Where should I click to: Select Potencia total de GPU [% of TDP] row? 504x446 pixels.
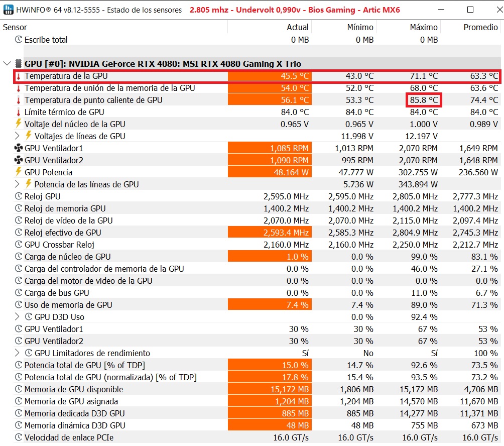click(257, 365)
